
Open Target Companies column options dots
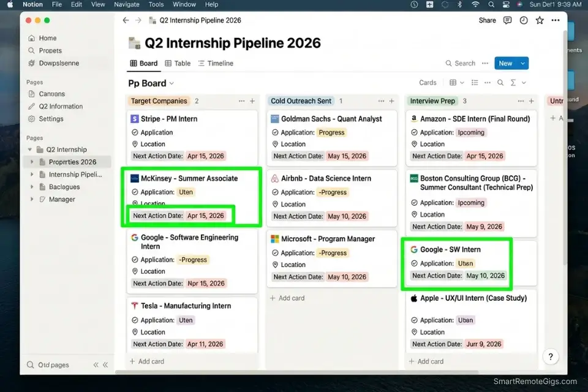click(x=241, y=101)
